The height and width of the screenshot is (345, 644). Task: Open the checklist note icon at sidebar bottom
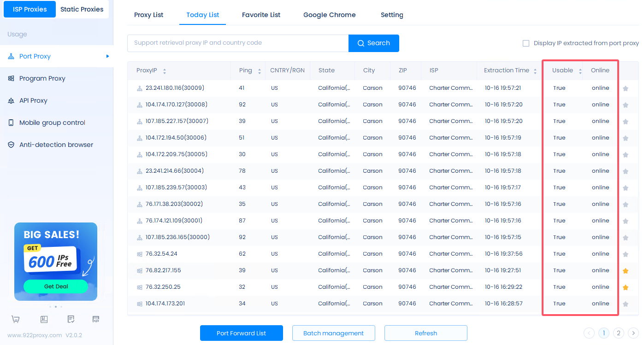point(71,319)
